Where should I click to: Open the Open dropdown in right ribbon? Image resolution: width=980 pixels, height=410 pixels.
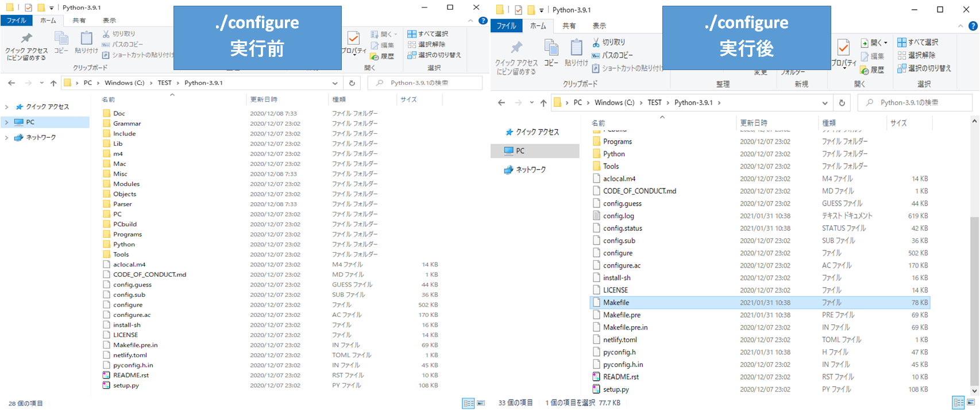[x=874, y=42]
